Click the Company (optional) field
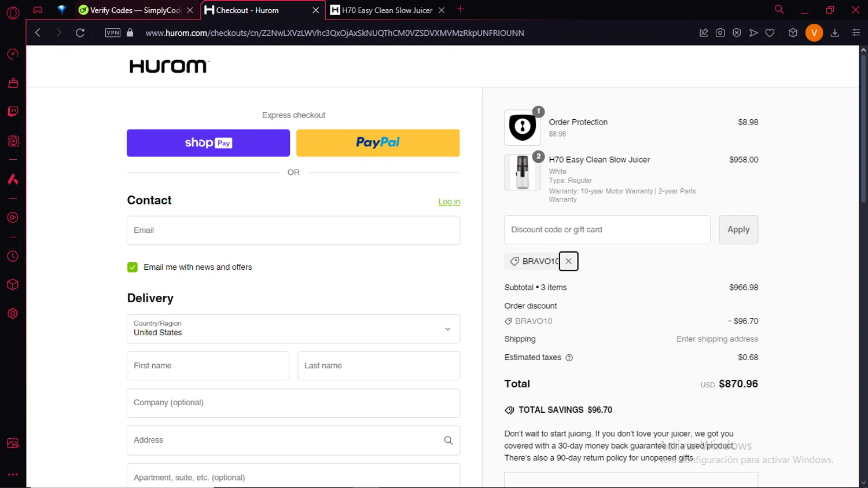 [x=293, y=403]
